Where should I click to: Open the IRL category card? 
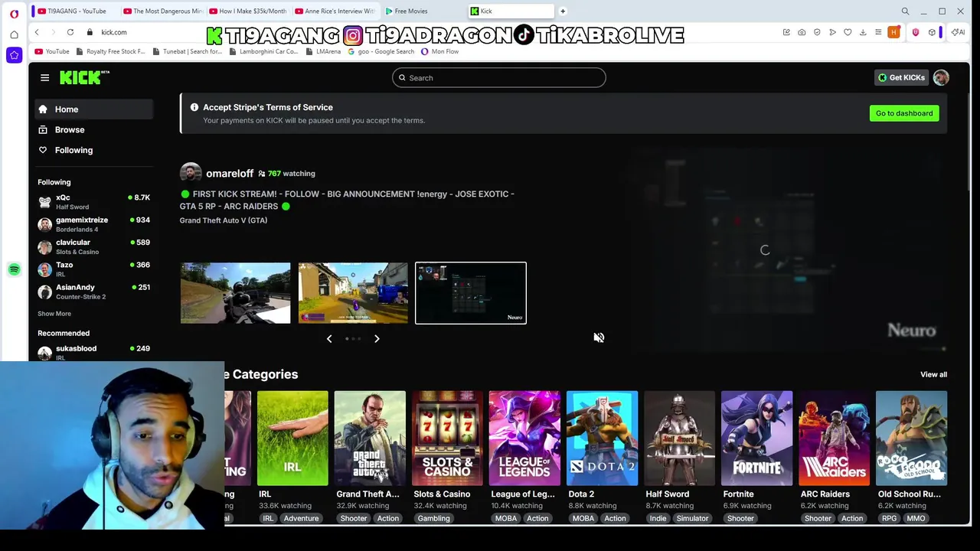(x=292, y=439)
